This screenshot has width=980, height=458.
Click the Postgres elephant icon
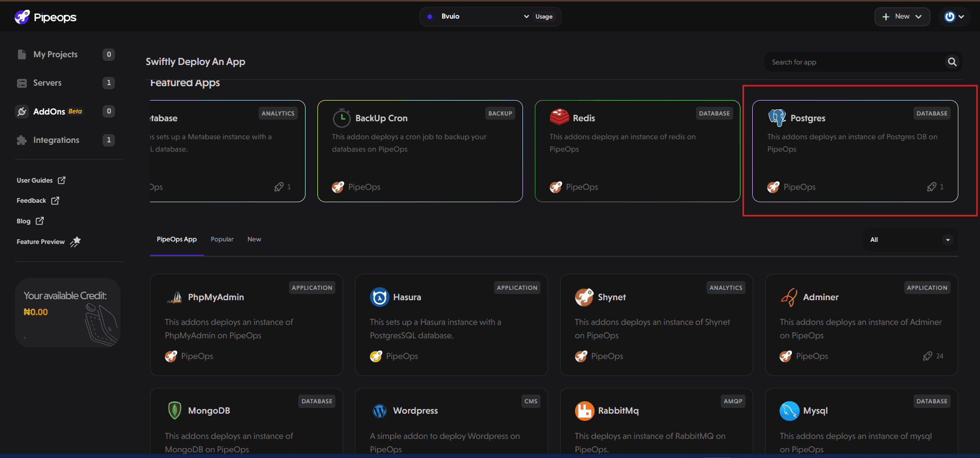777,118
